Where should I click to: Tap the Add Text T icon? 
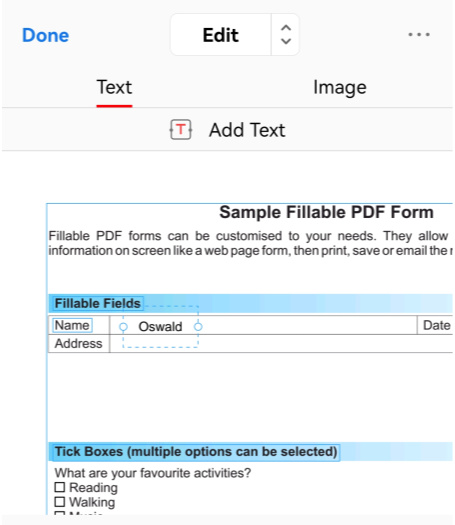click(180, 130)
